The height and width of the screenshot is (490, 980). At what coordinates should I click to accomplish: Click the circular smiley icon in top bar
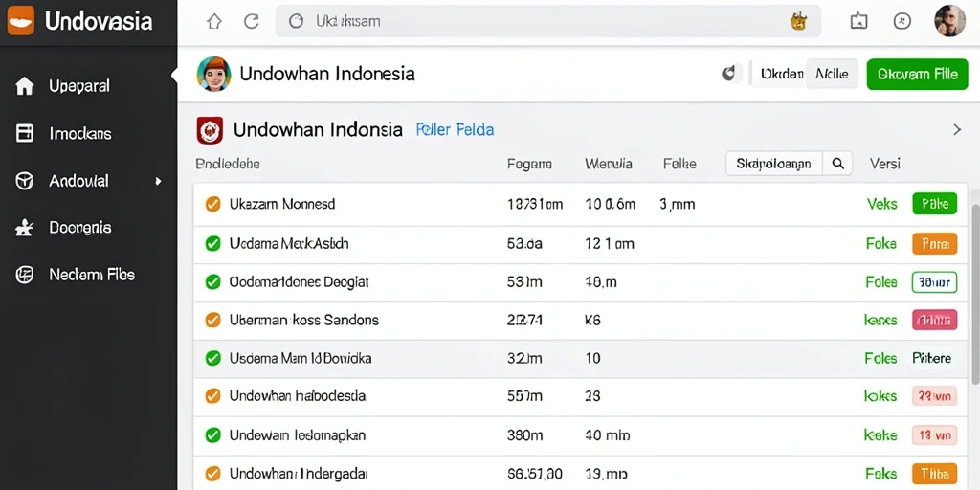click(902, 21)
